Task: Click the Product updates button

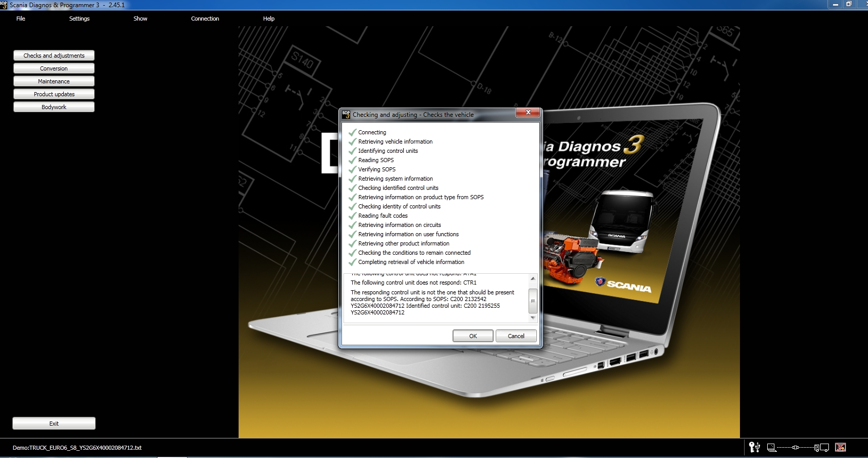Action: click(x=54, y=94)
